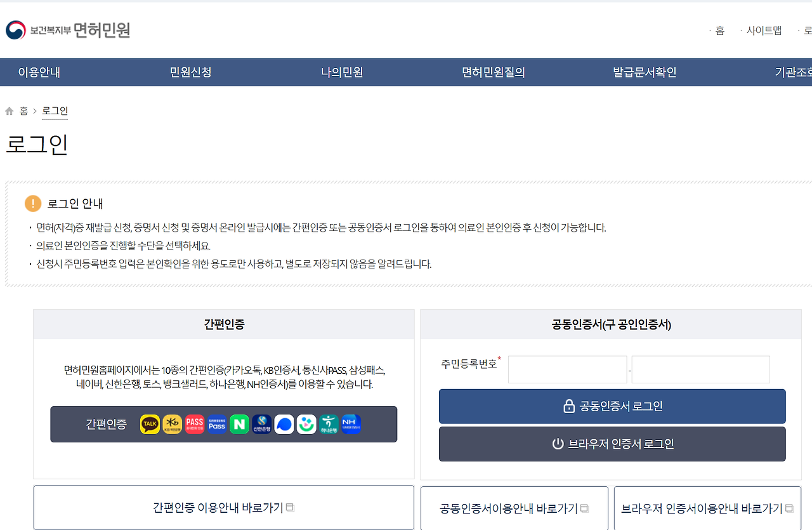Open 간편인증 이용안내 바로가기
Screen dimensions: 812x530
[x=224, y=508]
